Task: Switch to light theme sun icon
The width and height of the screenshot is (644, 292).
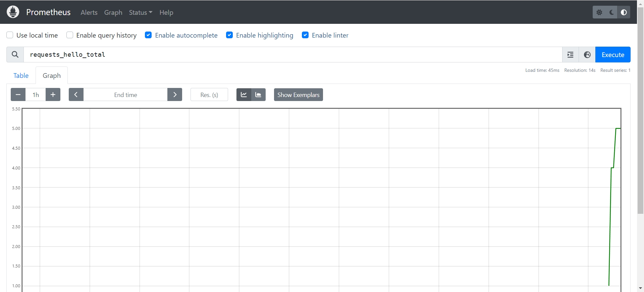Action: [599, 12]
